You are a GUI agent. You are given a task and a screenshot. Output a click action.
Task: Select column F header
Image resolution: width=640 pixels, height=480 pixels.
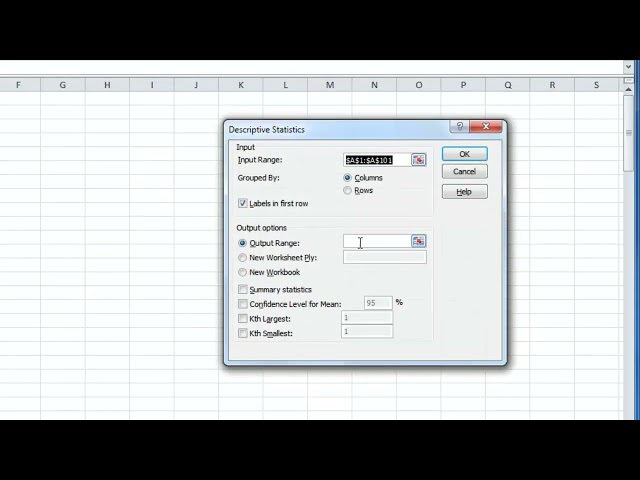point(18,85)
